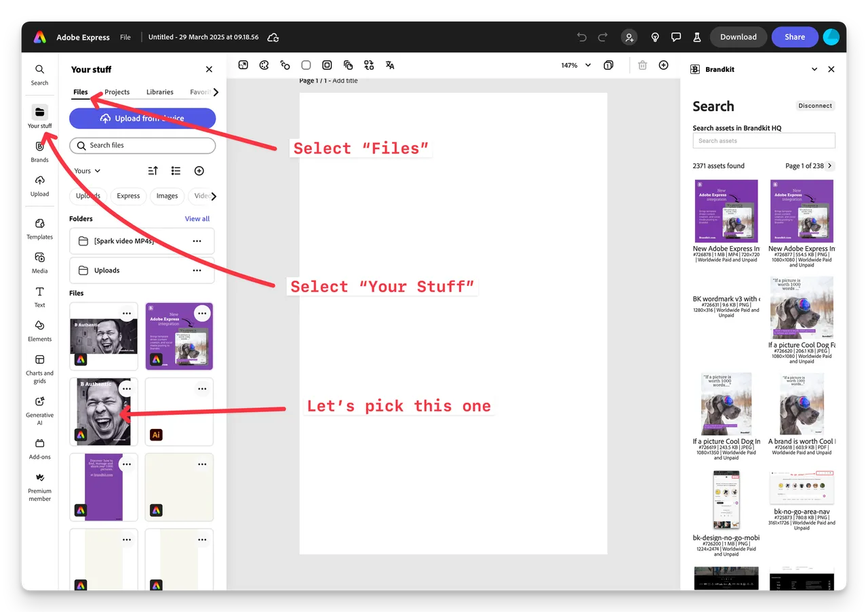Image resolution: width=868 pixels, height=612 pixels.
Task: Open the comments speech bubble icon
Action: point(676,37)
